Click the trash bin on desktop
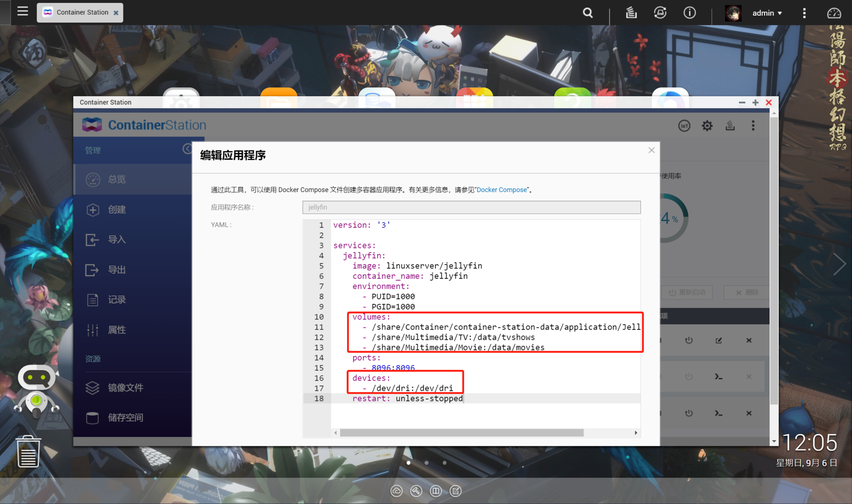Image resolution: width=852 pixels, height=504 pixels. click(28, 452)
